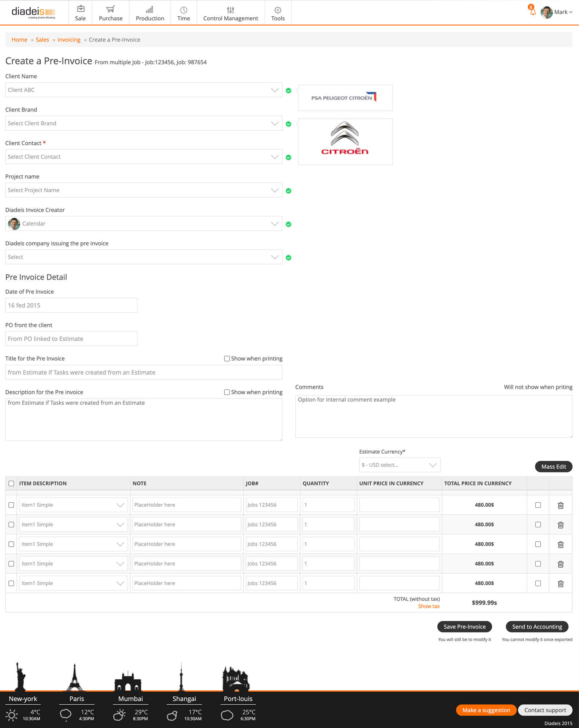579x728 pixels.
Task: Open the Purchase cart icon
Action: [111, 9]
